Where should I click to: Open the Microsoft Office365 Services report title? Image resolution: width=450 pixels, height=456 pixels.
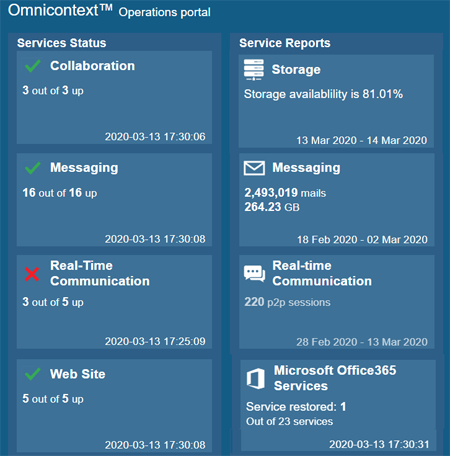pos(335,378)
